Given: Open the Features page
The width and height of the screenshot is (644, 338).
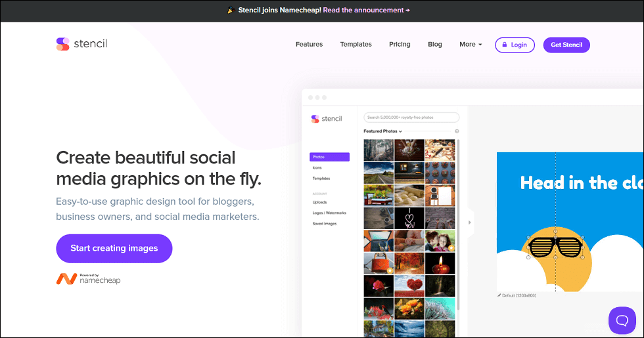Looking at the screenshot, I should pyautogui.click(x=309, y=45).
